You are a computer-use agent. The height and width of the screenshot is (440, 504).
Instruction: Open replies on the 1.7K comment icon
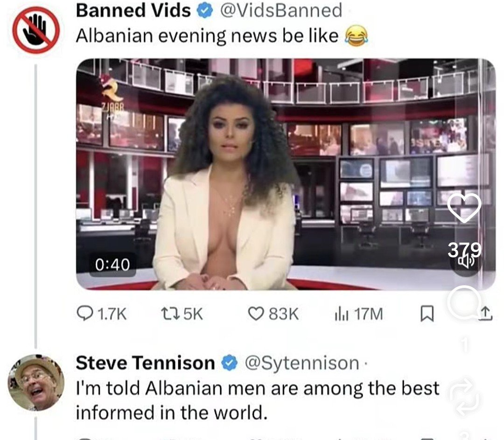tap(85, 314)
